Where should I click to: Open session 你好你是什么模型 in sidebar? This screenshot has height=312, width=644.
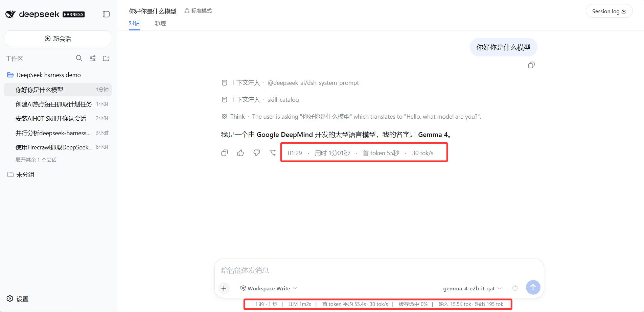tap(58, 90)
